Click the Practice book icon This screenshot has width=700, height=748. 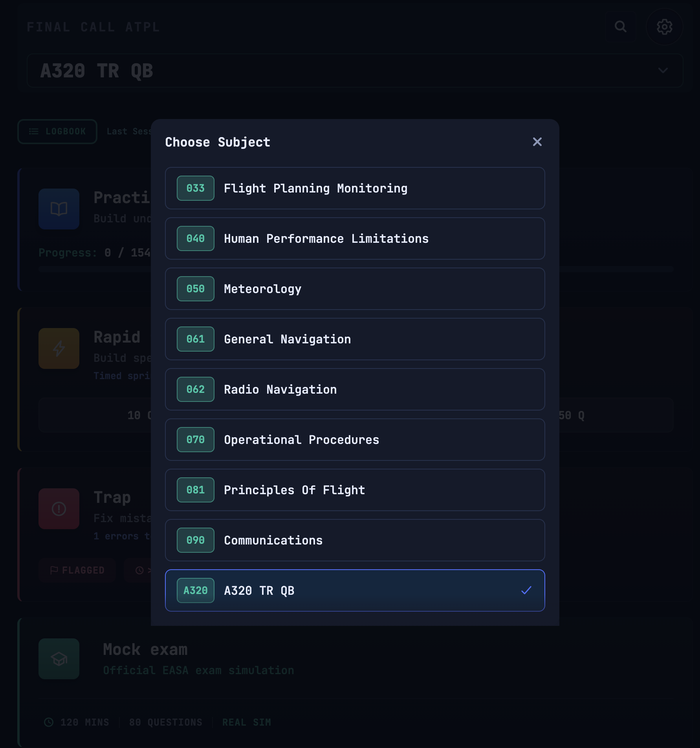[59, 209]
